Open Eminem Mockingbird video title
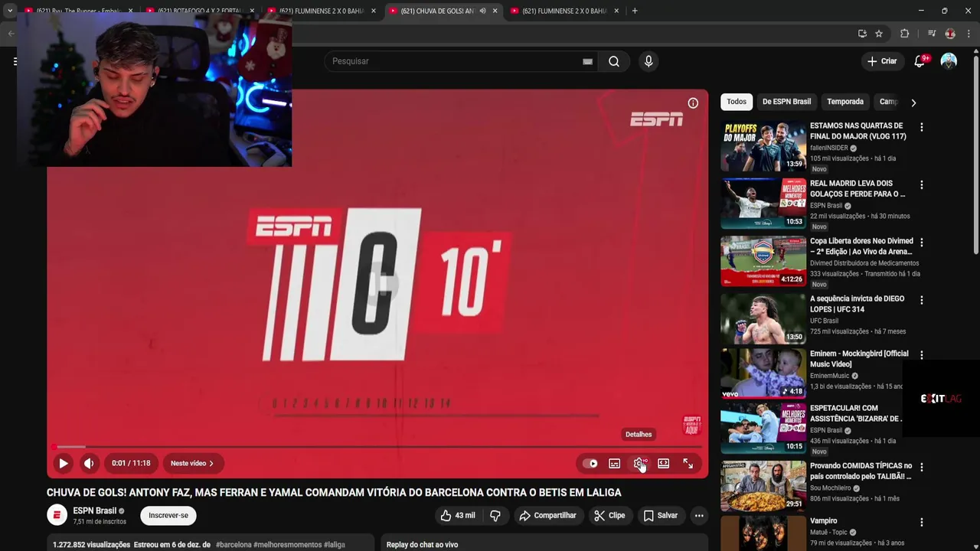 (x=859, y=359)
